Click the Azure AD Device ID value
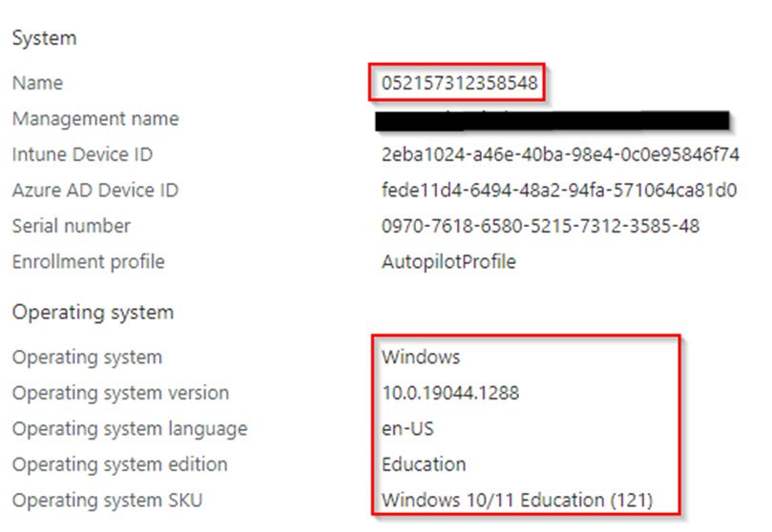This screenshot has width=772, height=532. [558, 191]
